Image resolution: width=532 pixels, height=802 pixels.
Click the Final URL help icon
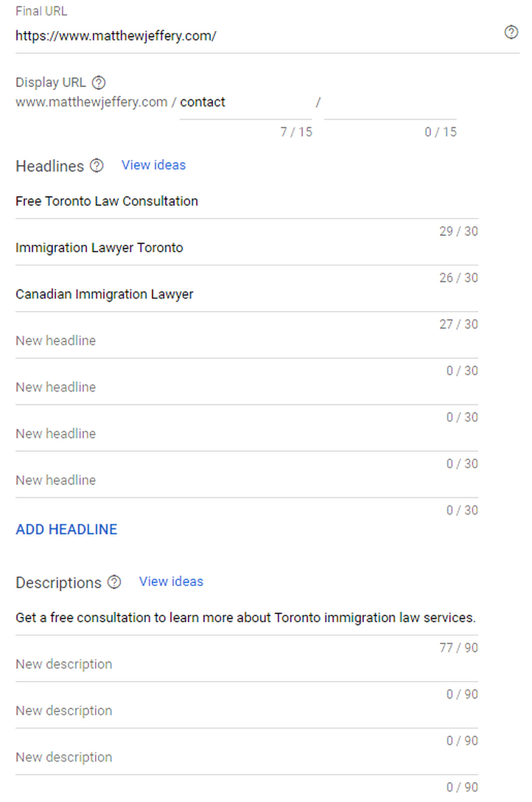point(511,32)
